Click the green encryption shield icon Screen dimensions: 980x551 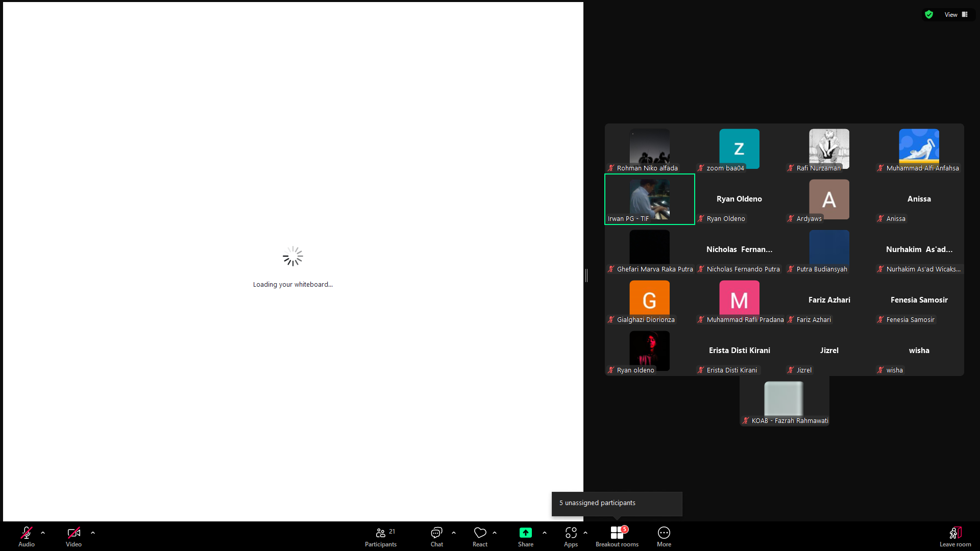click(x=929, y=15)
